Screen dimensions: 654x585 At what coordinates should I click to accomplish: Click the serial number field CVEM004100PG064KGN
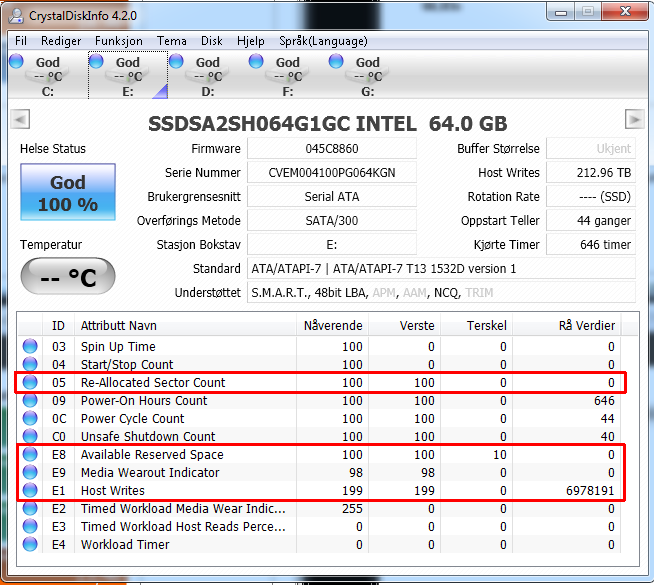point(332,173)
